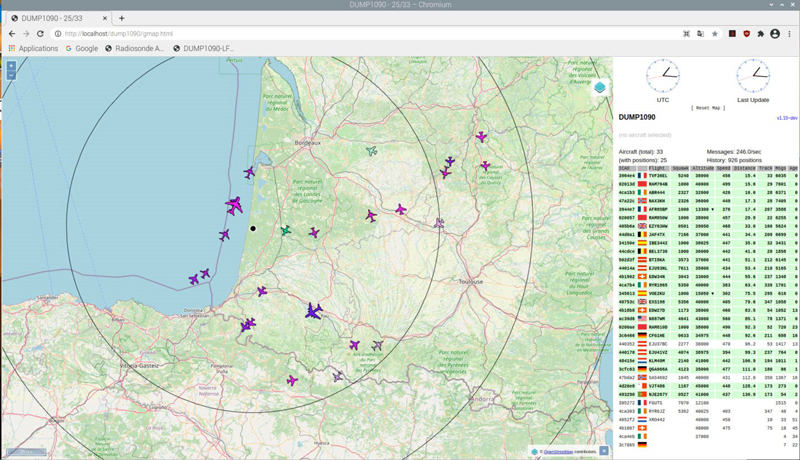The image size is (800, 460).
Task: Select the AFR85BP aircraft row
Action: point(708,209)
